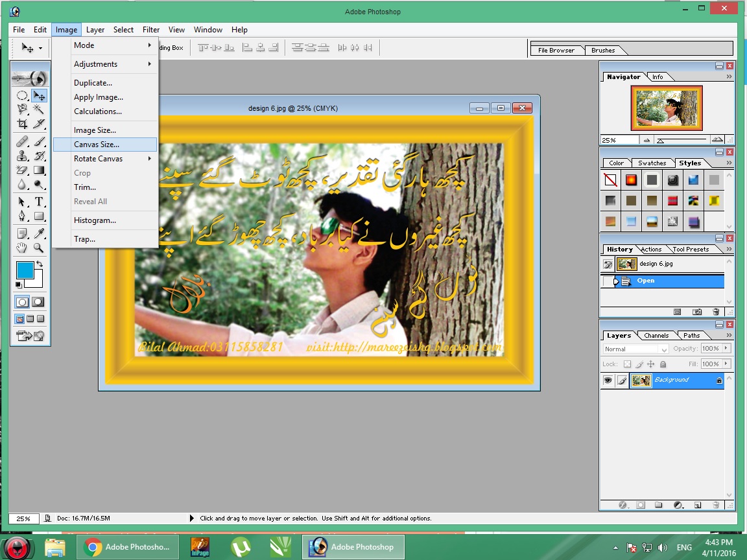Select the Slice tool
Screen dimensions: 747x560
click(39, 124)
